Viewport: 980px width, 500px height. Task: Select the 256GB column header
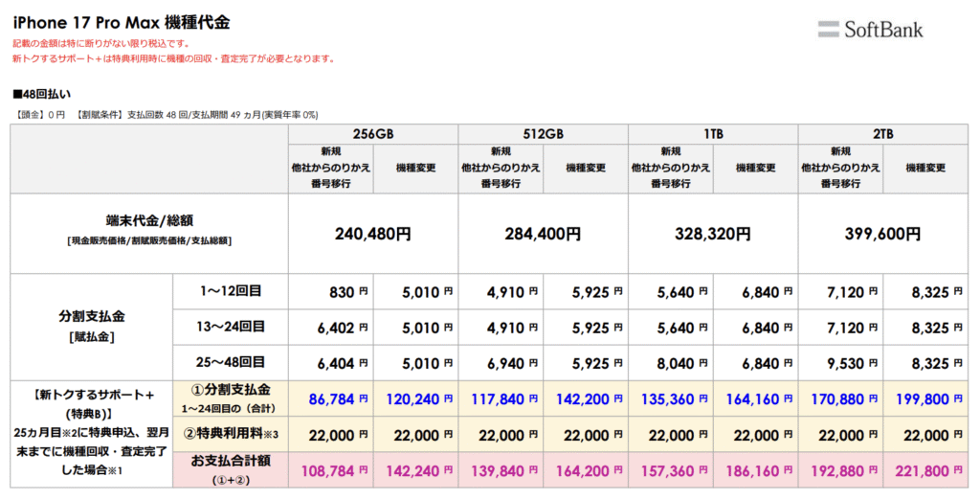[373, 133]
